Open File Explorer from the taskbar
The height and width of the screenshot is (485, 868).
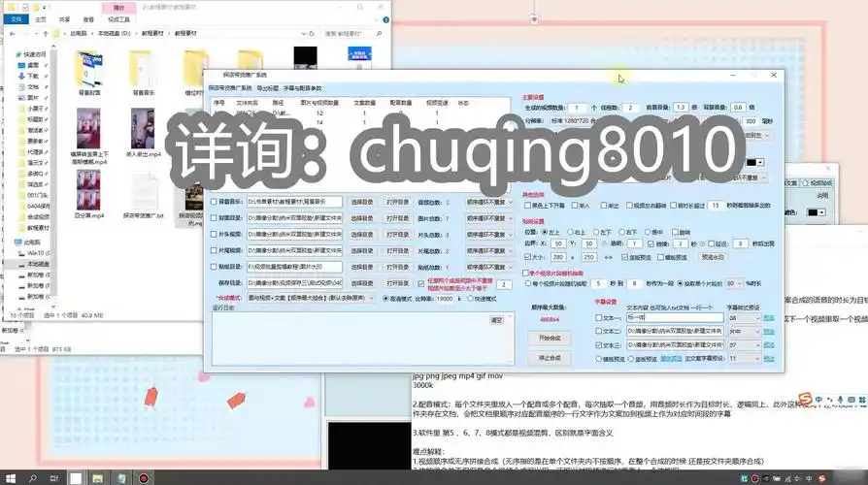(97, 478)
